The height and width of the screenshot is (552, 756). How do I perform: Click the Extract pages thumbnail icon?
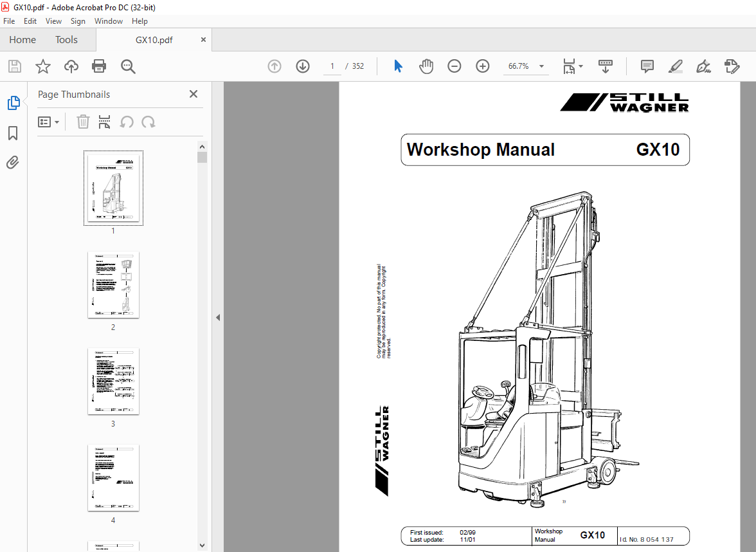click(x=104, y=122)
